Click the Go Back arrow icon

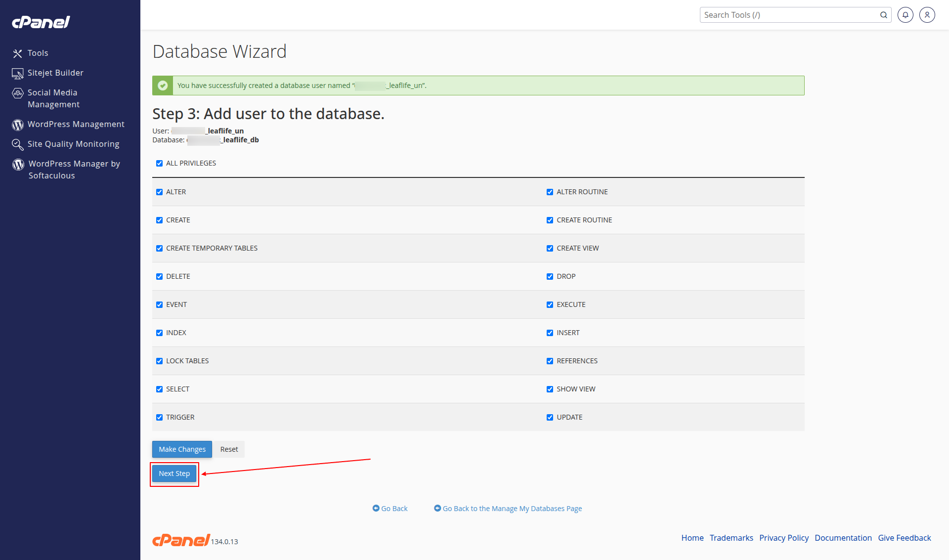(376, 508)
